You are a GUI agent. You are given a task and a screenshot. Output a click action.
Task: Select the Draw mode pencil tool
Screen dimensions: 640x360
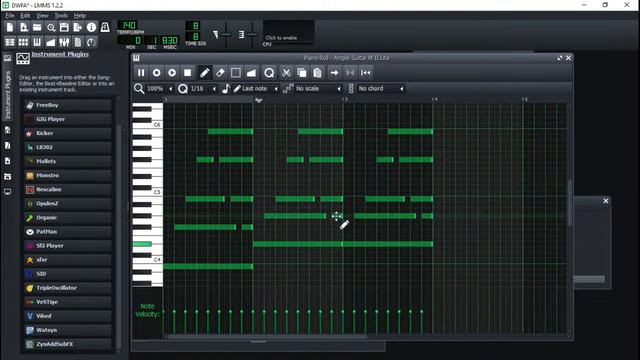click(204, 73)
